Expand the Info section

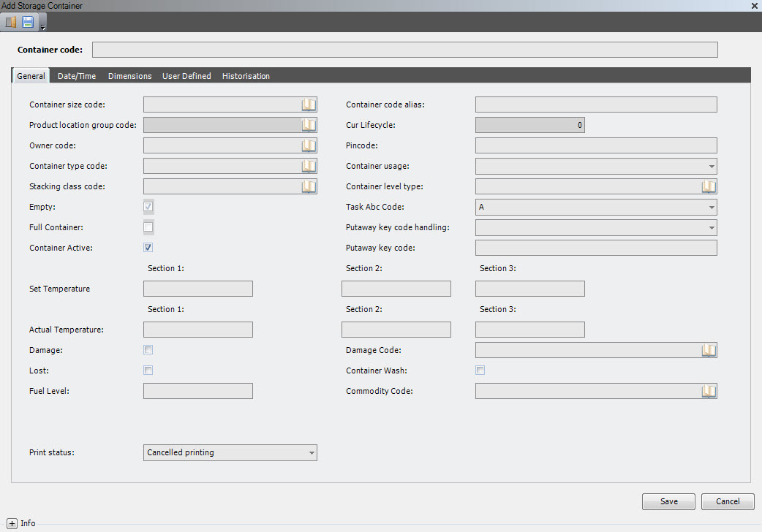click(x=12, y=523)
